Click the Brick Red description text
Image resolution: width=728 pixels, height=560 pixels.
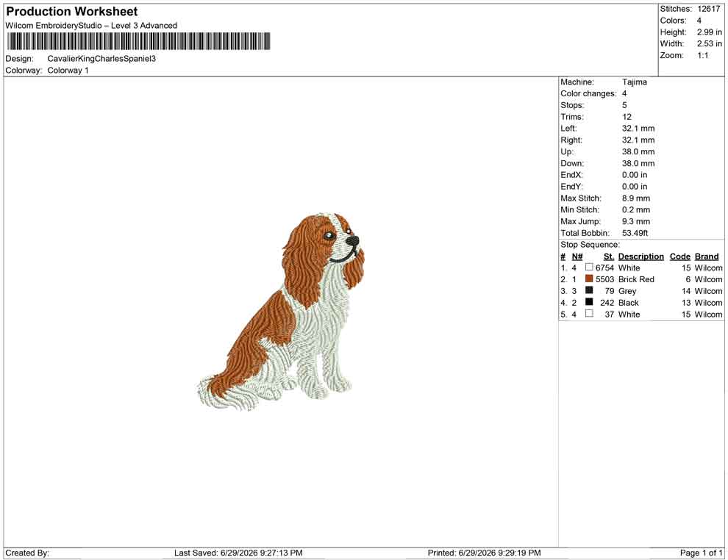(636, 279)
